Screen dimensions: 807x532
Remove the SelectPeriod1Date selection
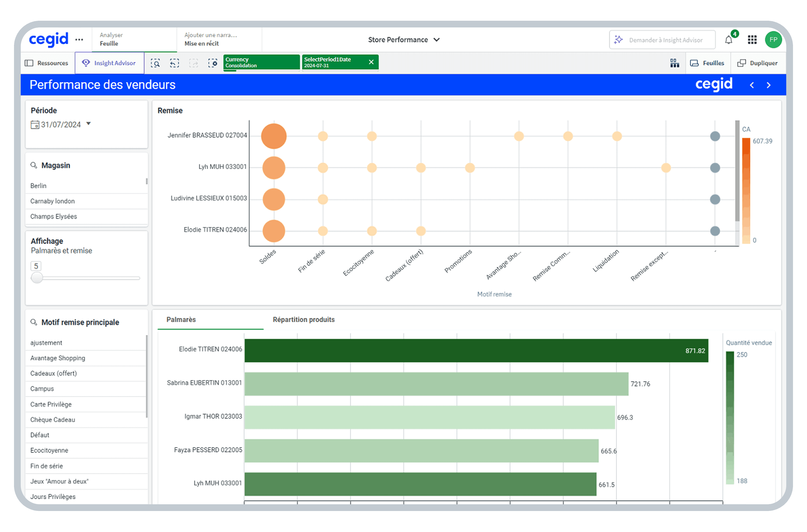(371, 62)
